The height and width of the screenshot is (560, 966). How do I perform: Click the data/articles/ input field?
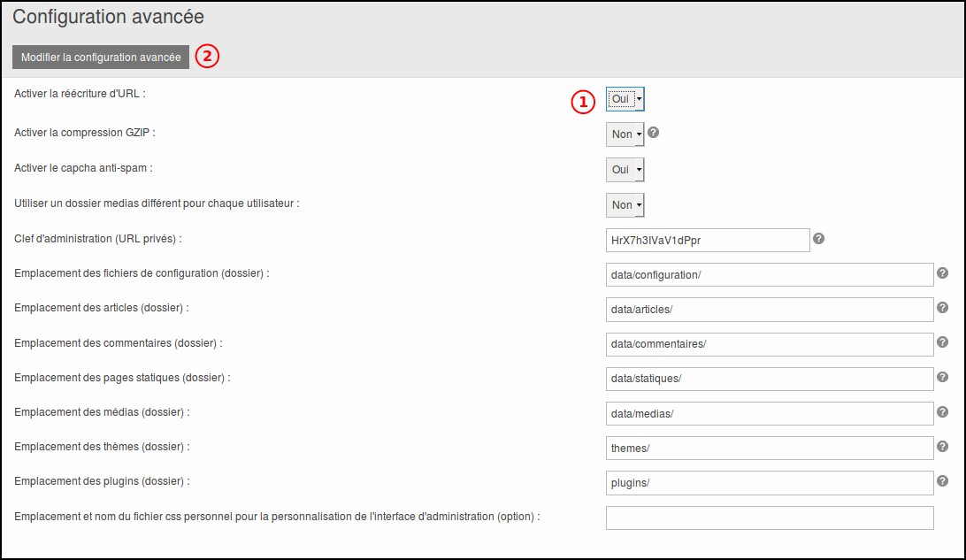tap(770, 310)
